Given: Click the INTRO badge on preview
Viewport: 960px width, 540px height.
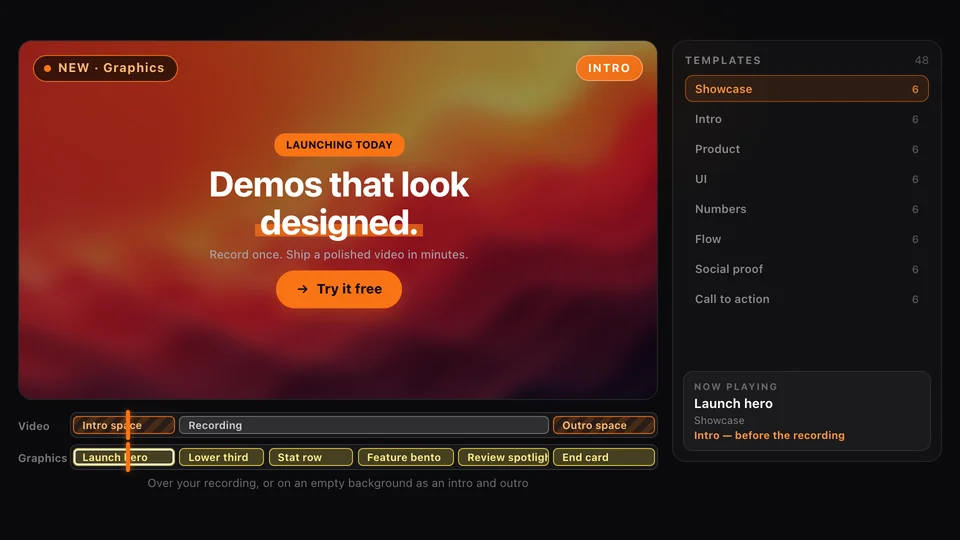Looking at the screenshot, I should [609, 68].
